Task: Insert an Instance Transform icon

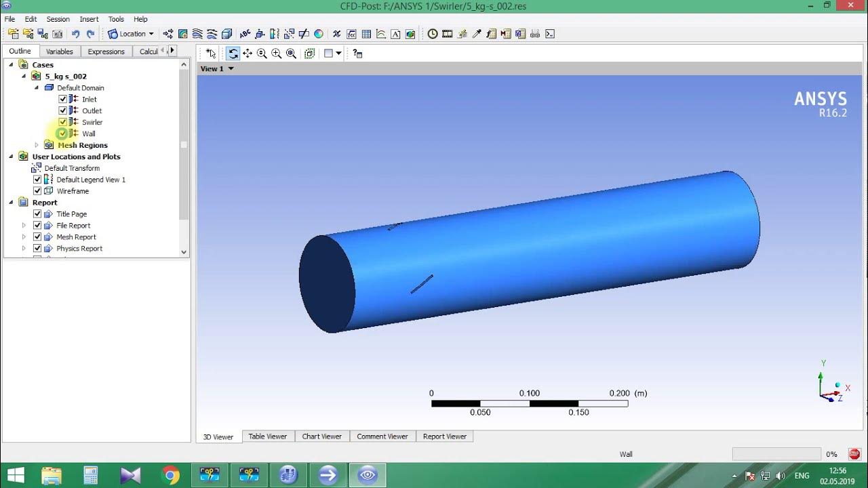Action: pos(289,34)
